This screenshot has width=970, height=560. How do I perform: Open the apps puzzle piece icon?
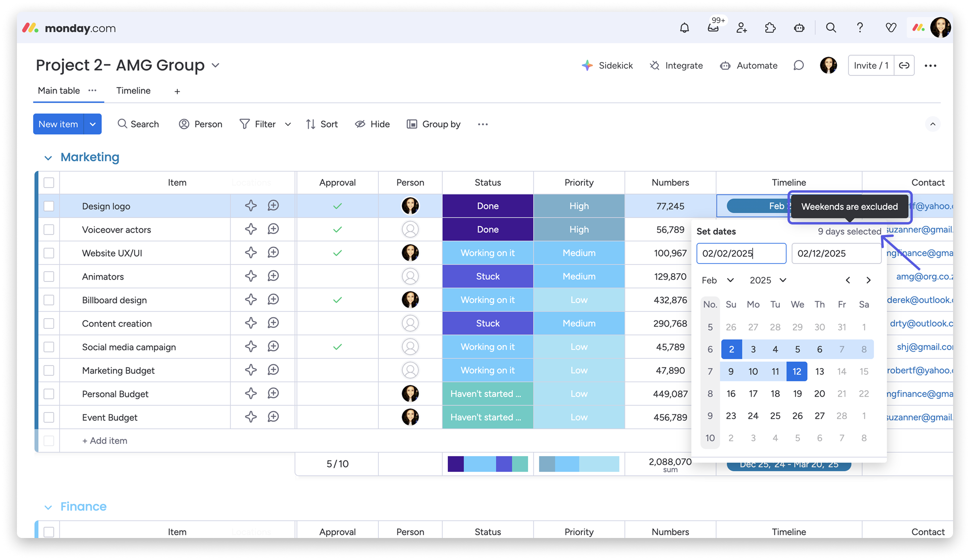click(770, 28)
